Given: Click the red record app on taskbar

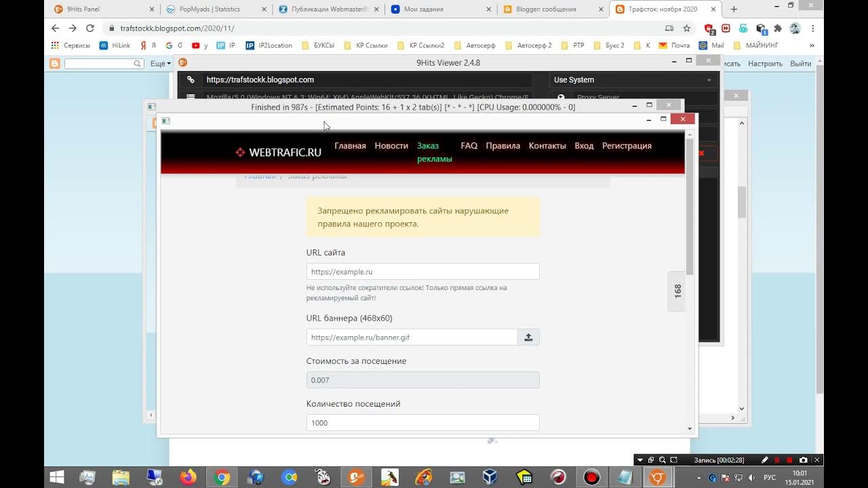Looking at the screenshot, I should (592, 477).
